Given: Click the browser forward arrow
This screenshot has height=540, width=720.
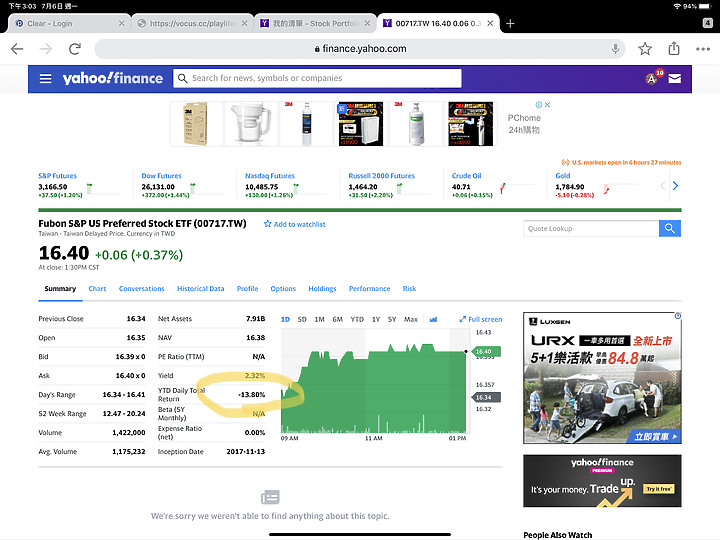Looking at the screenshot, I should pyautogui.click(x=46, y=49).
